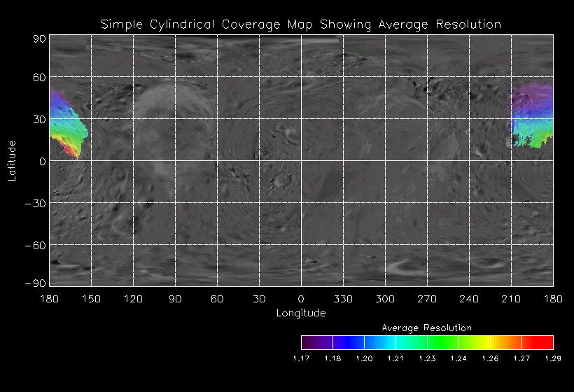The width and height of the screenshot is (574, 392).
Task: Click the 0 latitude tick label
Action: tap(42, 161)
